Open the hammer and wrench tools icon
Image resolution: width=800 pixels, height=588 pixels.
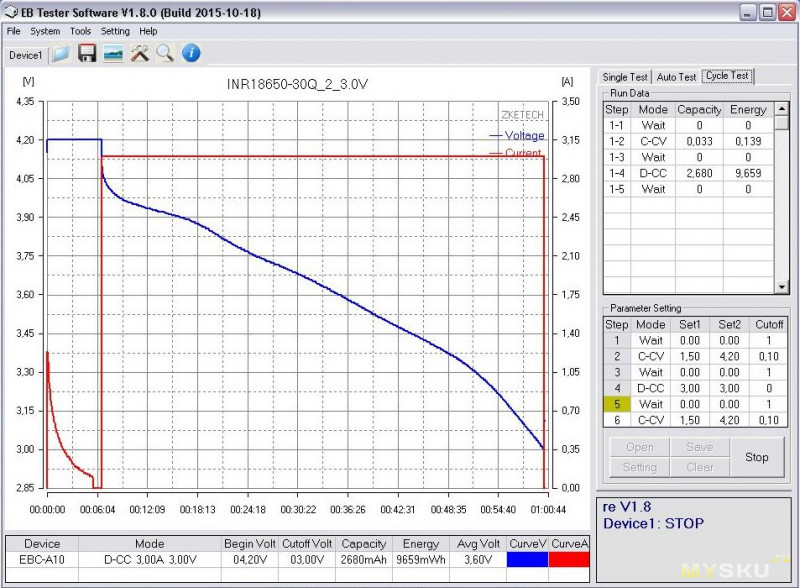coord(139,54)
